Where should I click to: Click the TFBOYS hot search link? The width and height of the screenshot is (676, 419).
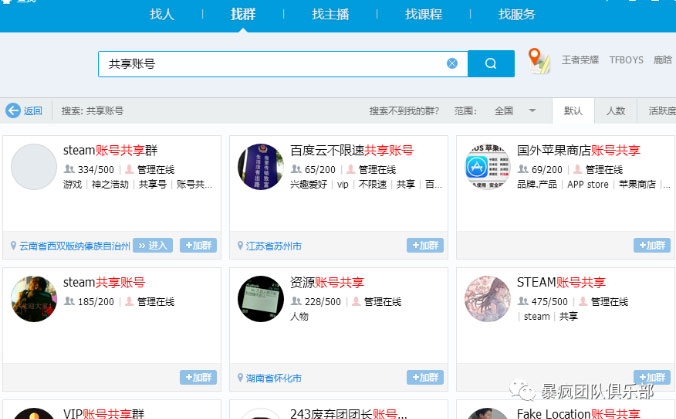[x=626, y=60]
